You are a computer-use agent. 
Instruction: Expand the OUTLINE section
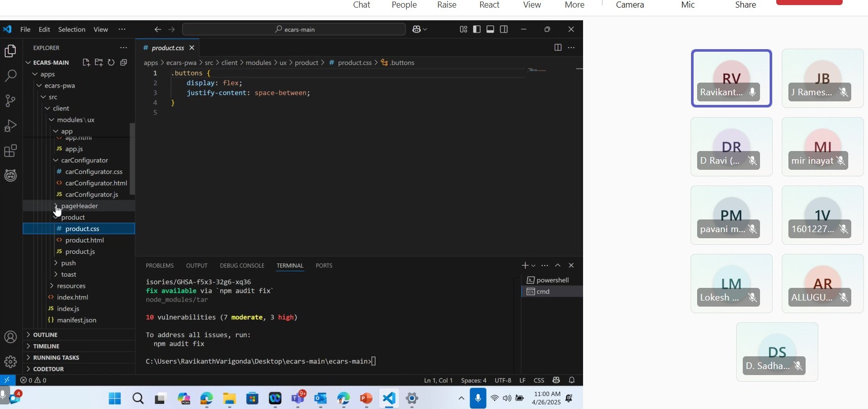pos(45,335)
